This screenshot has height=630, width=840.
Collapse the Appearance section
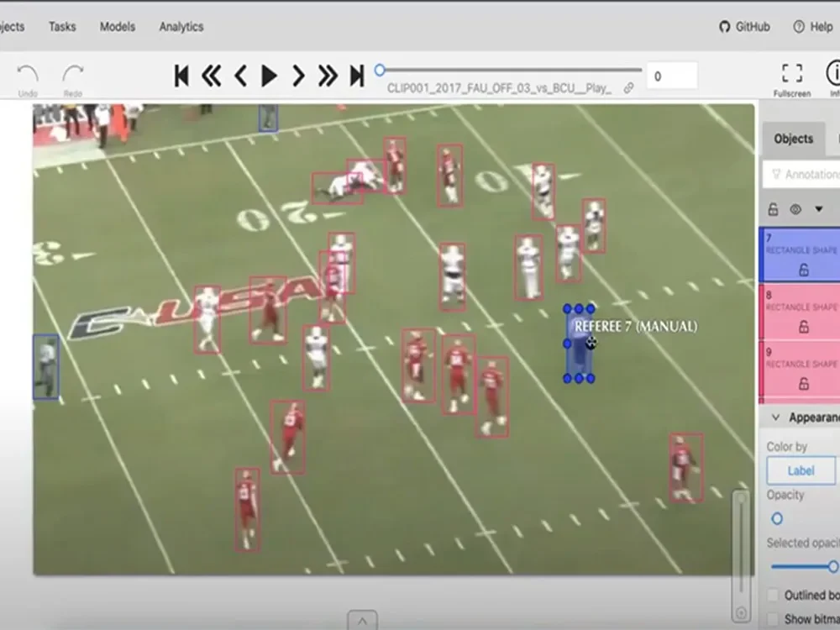(x=775, y=417)
